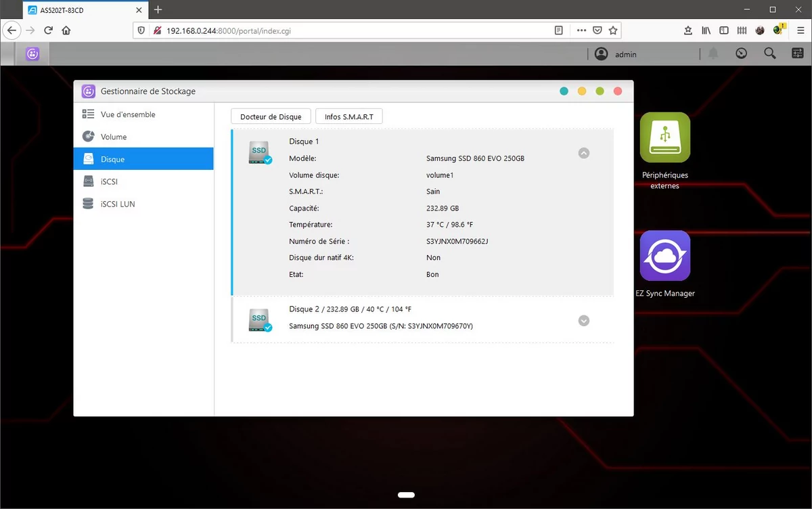Open the activity monitor gauge icon

tap(742, 53)
